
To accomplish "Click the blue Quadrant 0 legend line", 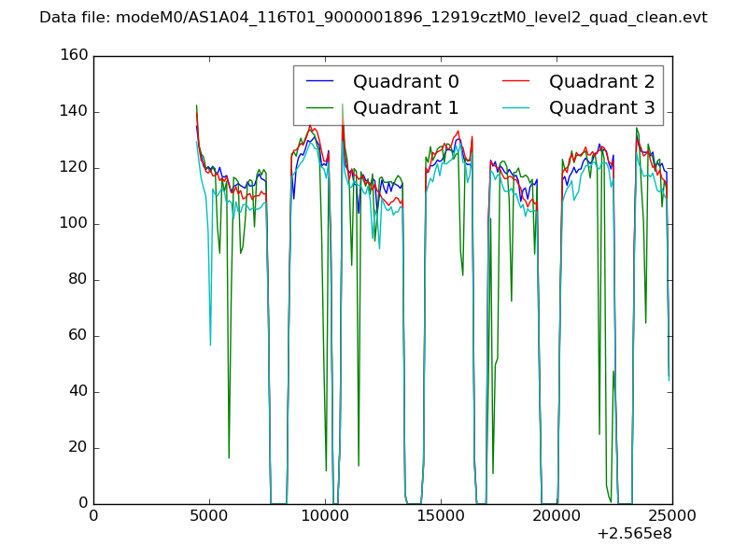I will pyautogui.click(x=320, y=81).
